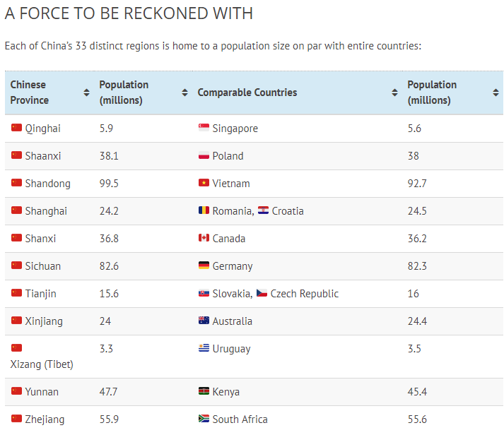
Task: Click the Kenya flag icon
Action: point(204,391)
